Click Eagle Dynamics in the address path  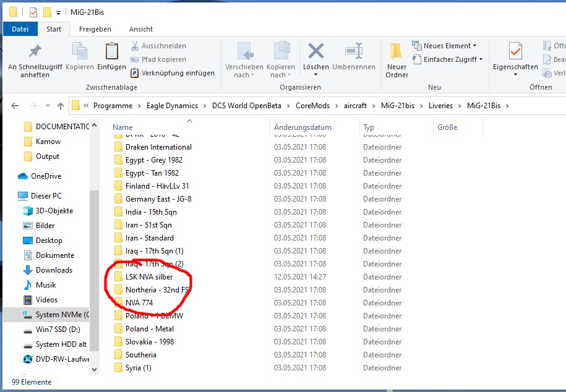[x=172, y=106]
